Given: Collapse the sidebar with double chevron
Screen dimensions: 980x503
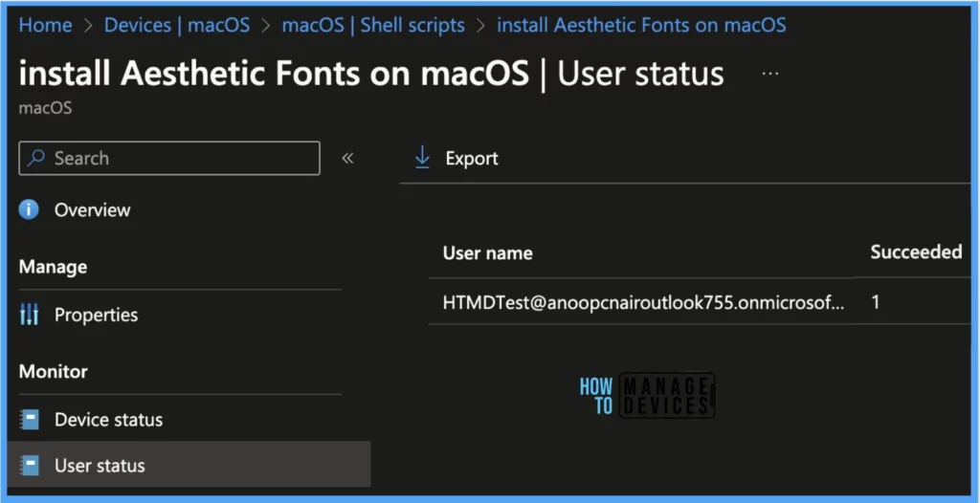Looking at the screenshot, I should 347,158.
